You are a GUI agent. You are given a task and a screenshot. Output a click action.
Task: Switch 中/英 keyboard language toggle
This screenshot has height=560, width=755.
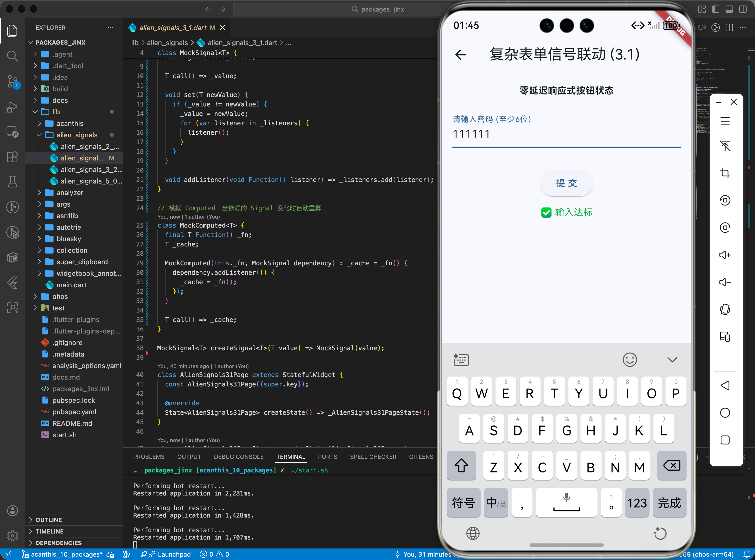click(x=496, y=503)
